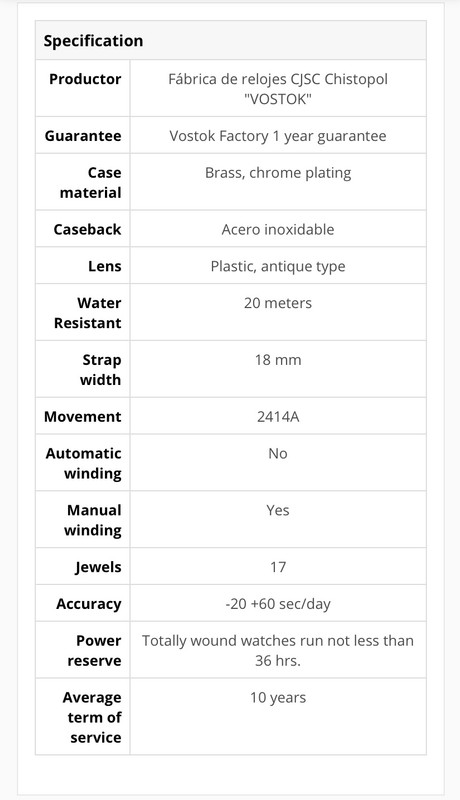This screenshot has height=800, width=460.
Task: Click the Water Resistant label
Action: [x=88, y=313]
